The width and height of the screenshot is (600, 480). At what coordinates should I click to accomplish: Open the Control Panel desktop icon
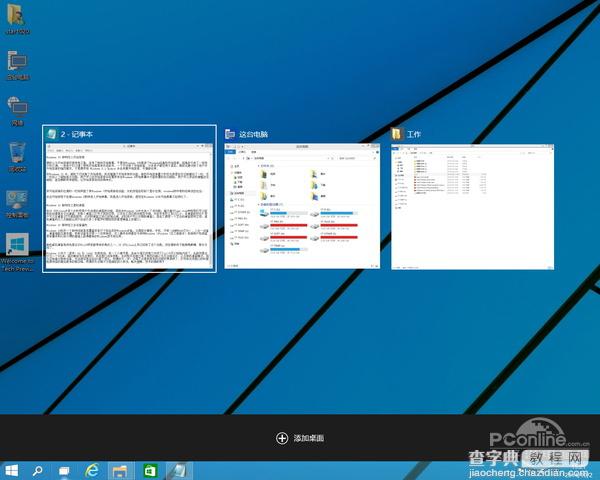click(17, 203)
